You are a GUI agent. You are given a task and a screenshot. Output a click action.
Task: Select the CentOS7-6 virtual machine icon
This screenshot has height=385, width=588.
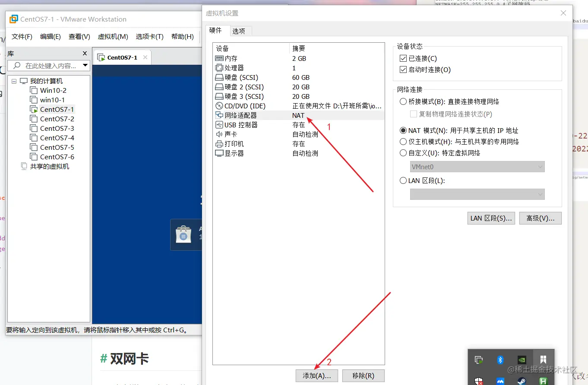tap(34, 157)
